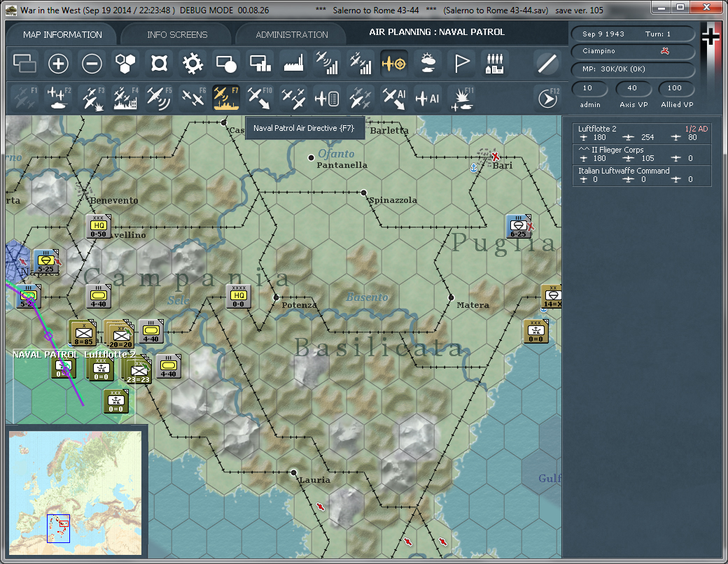Select the 5-25 unit counter at Naples

45,261
